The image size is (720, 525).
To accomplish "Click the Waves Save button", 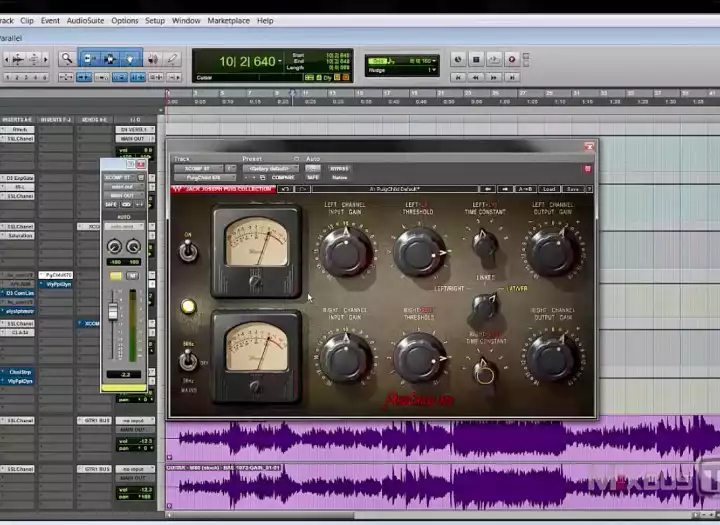I will click(573, 189).
